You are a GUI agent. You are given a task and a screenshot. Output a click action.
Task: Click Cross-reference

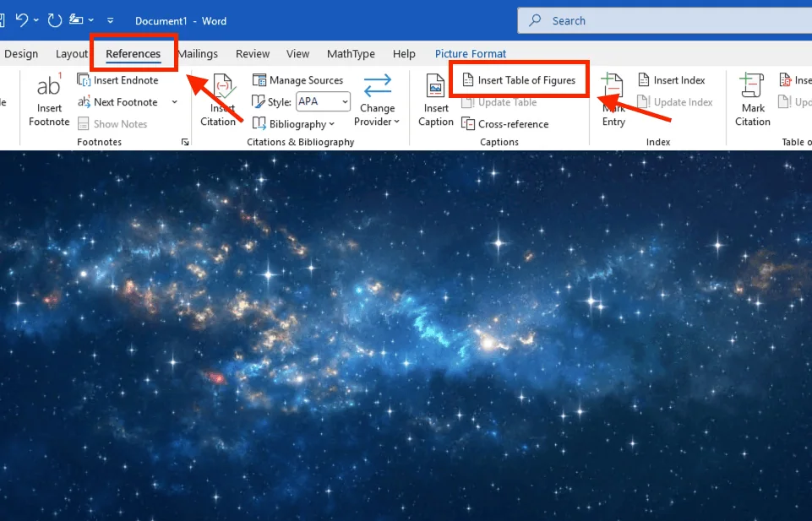click(505, 124)
